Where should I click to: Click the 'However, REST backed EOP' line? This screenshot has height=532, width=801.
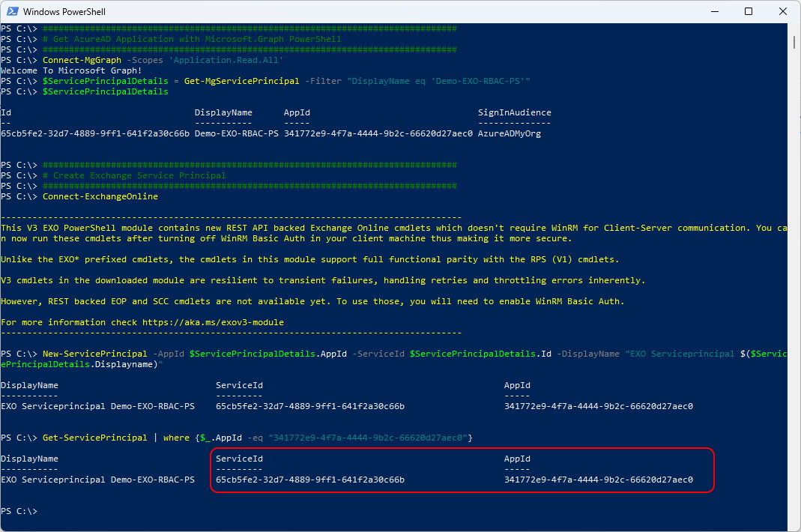pos(312,301)
